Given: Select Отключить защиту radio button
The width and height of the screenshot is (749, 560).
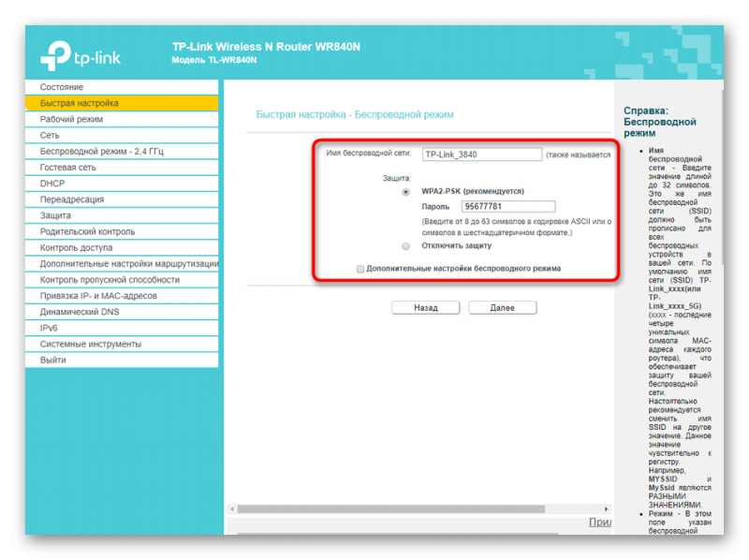Looking at the screenshot, I should coord(405,246).
